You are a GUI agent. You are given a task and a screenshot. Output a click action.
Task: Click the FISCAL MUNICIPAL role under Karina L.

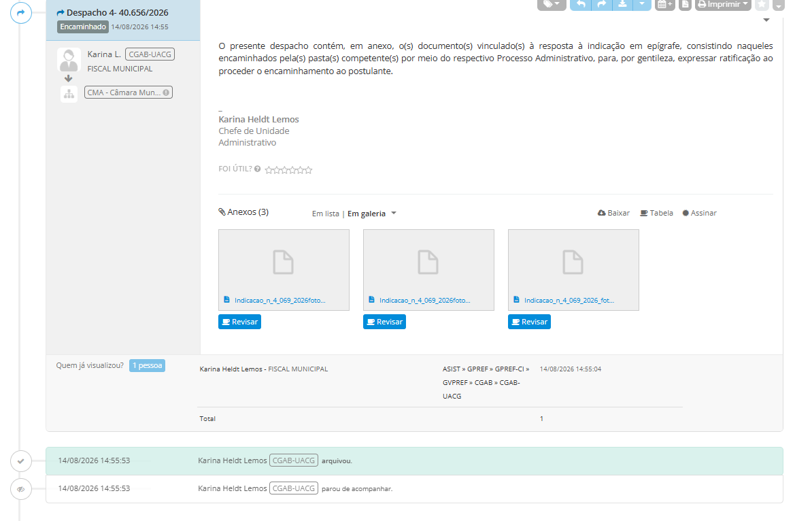tap(120, 69)
